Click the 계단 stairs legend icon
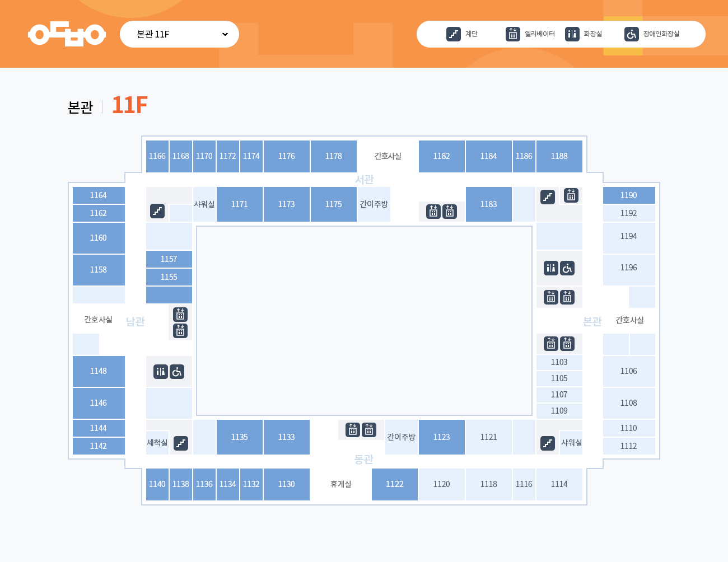728x562 pixels. [x=454, y=34]
